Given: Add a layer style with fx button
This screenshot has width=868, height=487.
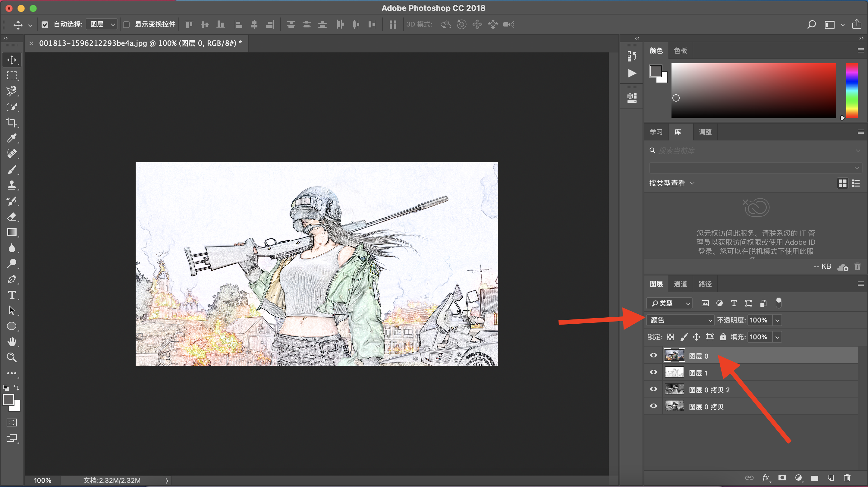Looking at the screenshot, I should [766, 478].
